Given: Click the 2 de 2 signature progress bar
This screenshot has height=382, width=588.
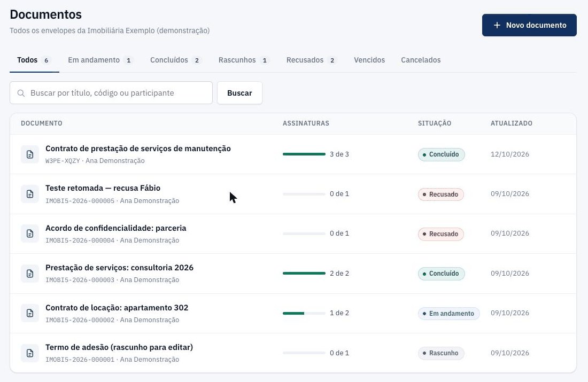Looking at the screenshot, I should tap(304, 274).
